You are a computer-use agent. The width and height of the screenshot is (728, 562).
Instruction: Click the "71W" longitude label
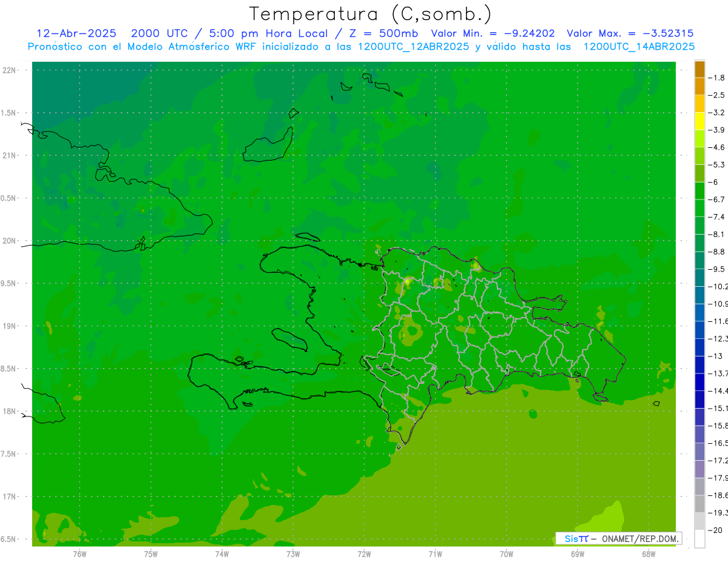(x=435, y=554)
